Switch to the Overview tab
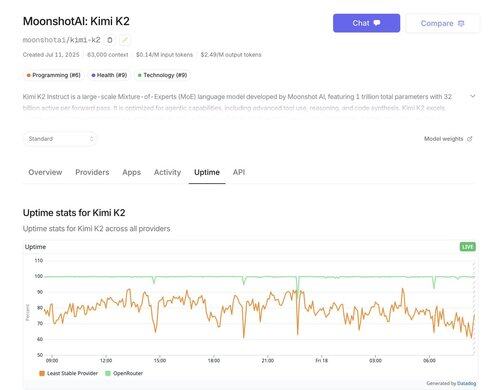 tap(45, 172)
